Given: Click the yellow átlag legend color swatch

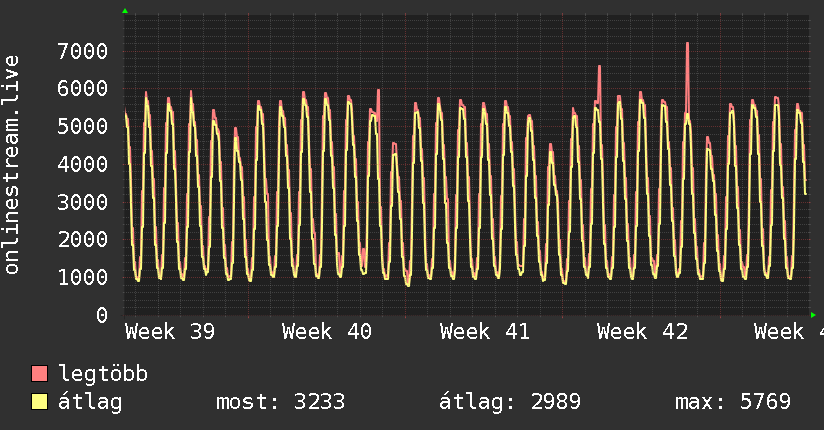Looking at the screenshot, I should click(39, 401).
